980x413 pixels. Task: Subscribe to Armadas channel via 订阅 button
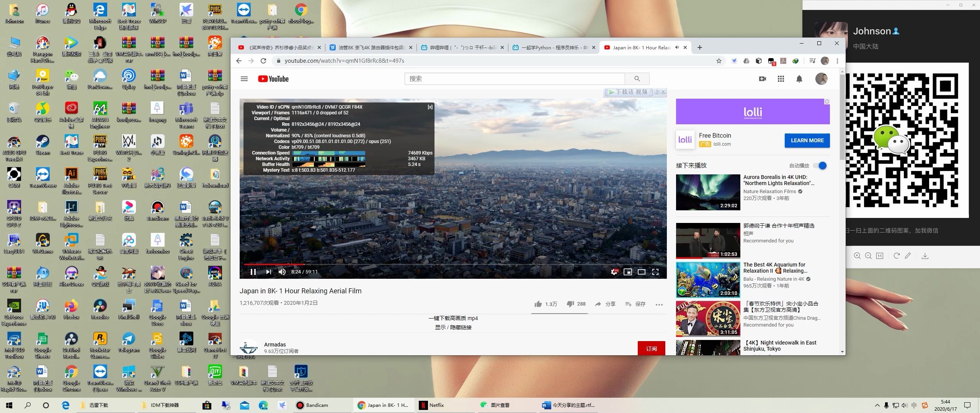(x=650, y=348)
